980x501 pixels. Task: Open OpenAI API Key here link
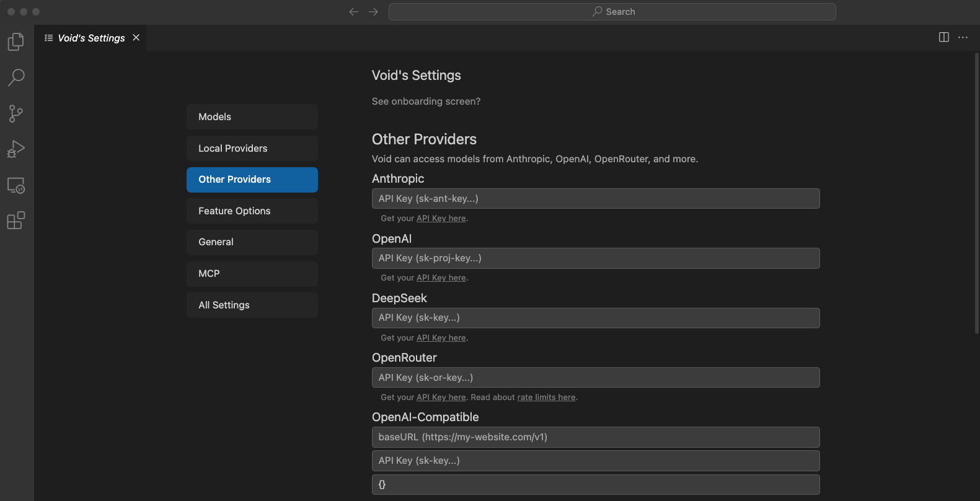[x=441, y=278]
